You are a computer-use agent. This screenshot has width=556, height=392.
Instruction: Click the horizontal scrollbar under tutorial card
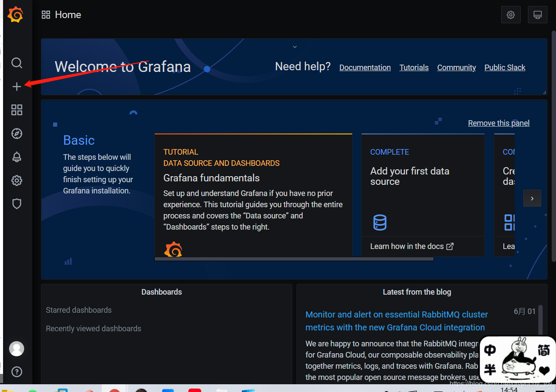point(294,259)
